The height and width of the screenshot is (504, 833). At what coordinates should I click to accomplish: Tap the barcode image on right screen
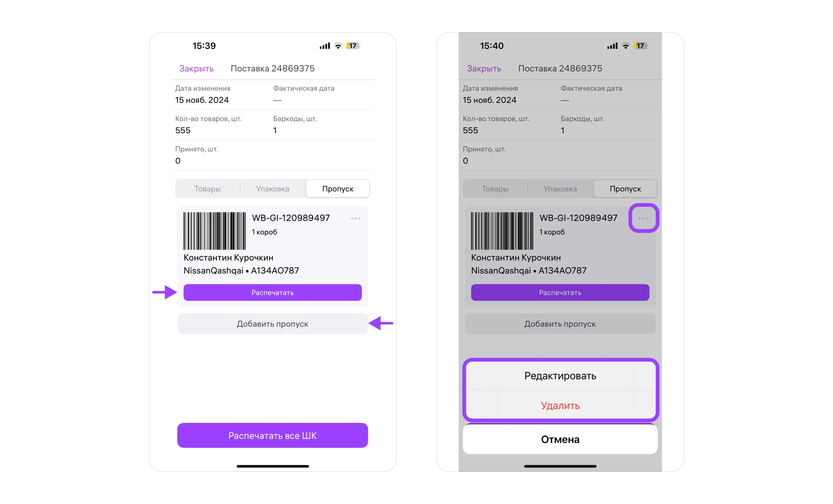pyautogui.click(x=502, y=231)
